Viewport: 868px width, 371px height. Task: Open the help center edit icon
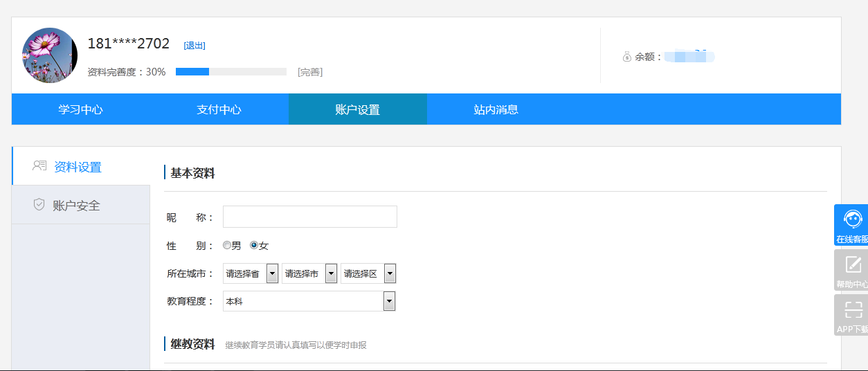point(853,264)
